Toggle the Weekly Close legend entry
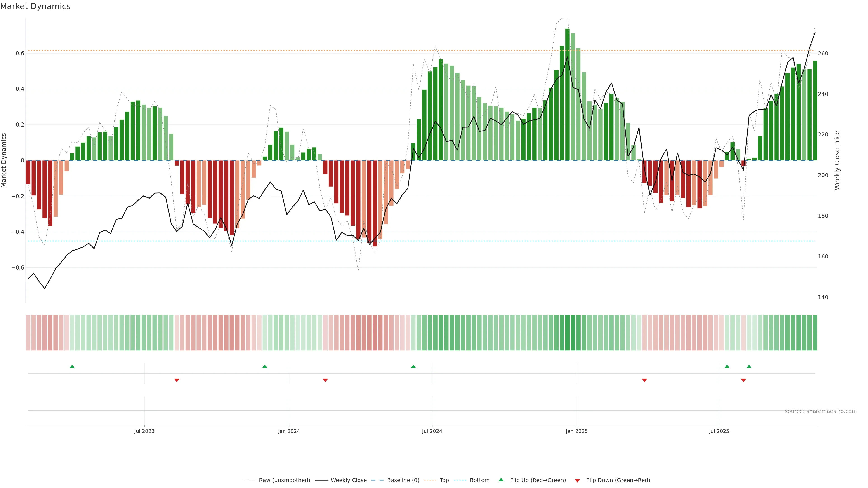The height and width of the screenshot is (488, 868). click(x=348, y=480)
